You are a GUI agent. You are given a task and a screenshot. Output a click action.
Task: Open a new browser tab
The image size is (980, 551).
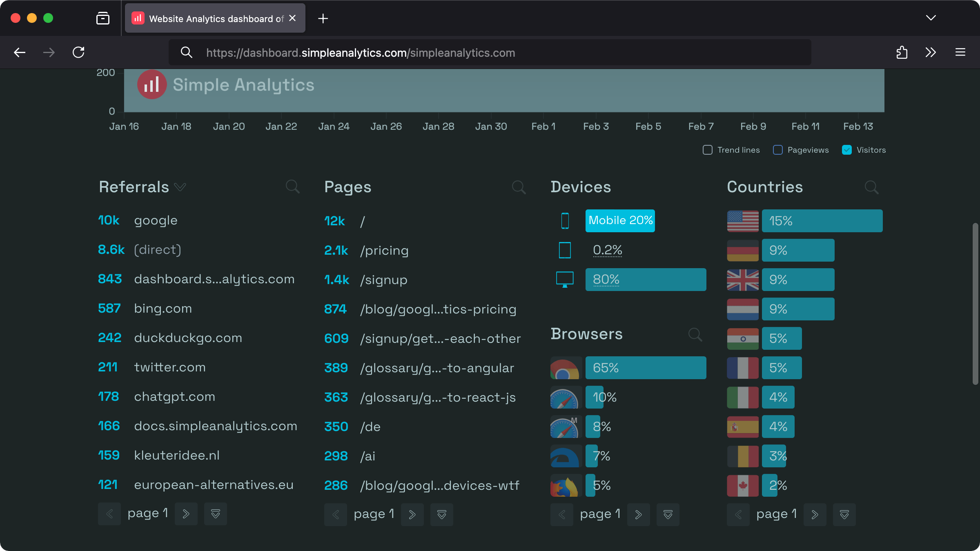pos(323,18)
